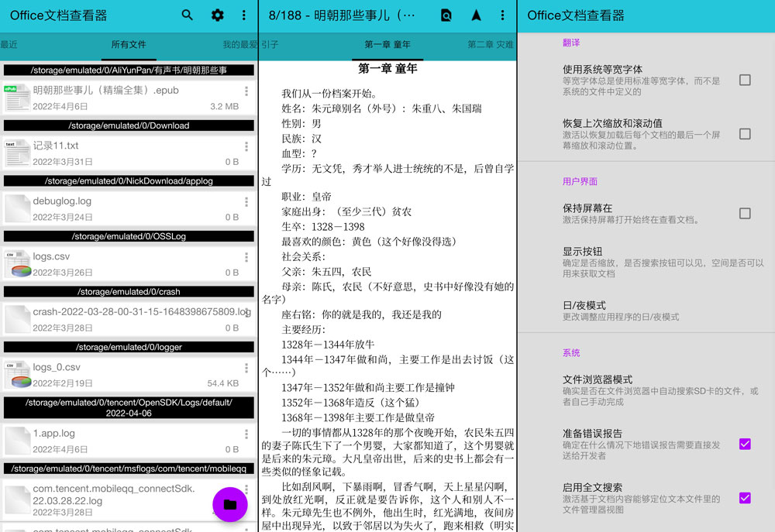Tap the tencent/OpenSDK/Logs/default folder header
Screen dimensions: 775x532
tap(129, 407)
